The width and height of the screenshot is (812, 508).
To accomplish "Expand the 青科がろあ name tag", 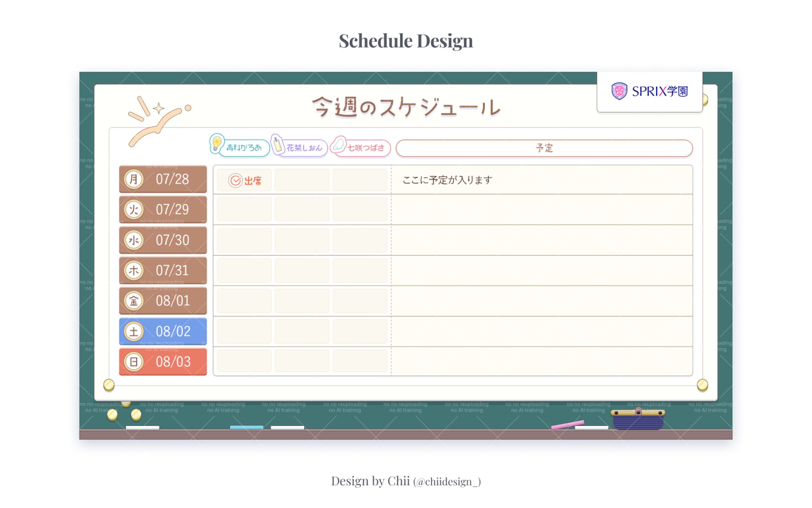I will pyautogui.click(x=244, y=147).
